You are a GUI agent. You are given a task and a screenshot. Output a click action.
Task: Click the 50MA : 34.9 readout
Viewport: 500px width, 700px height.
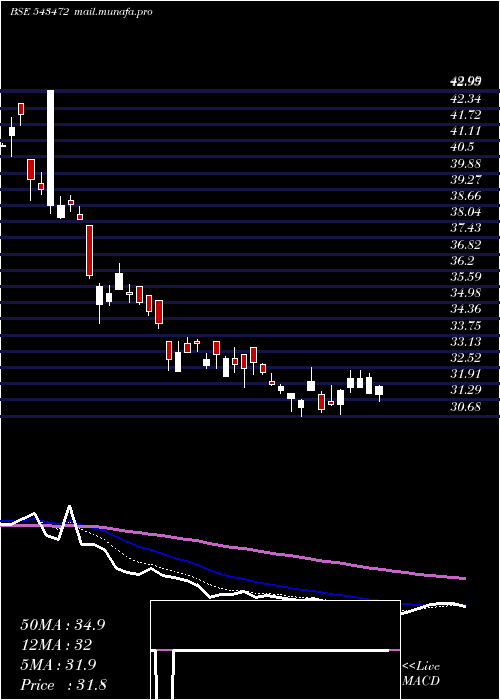tap(63, 625)
